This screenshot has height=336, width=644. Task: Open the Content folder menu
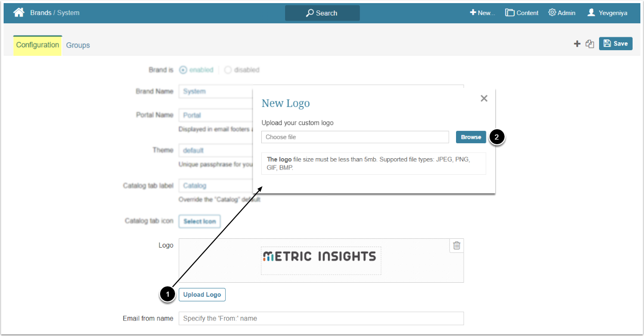point(522,13)
